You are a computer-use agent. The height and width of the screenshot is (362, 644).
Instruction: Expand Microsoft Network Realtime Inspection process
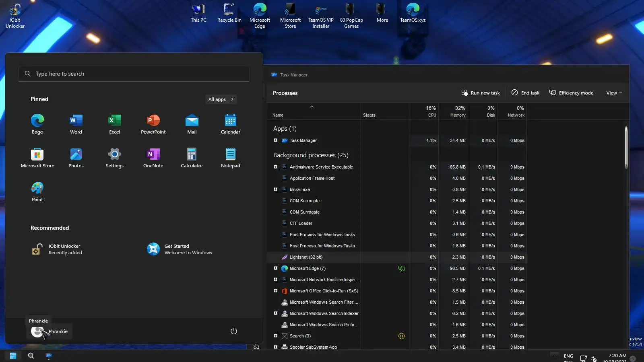click(276, 280)
